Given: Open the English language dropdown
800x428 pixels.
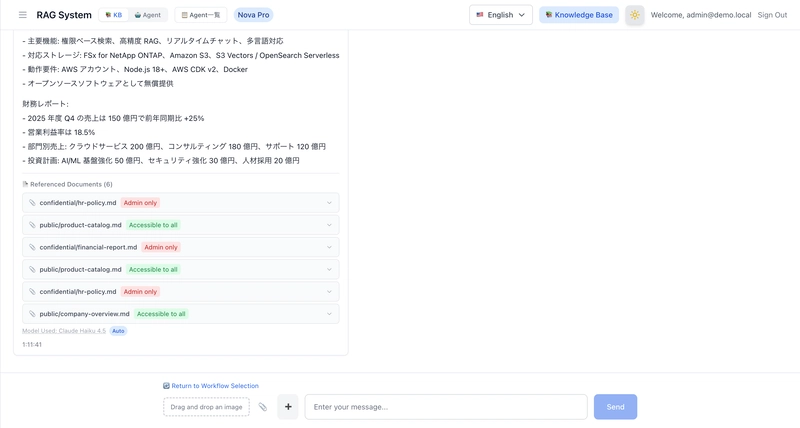Looking at the screenshot, I should (x=500, y=15).
